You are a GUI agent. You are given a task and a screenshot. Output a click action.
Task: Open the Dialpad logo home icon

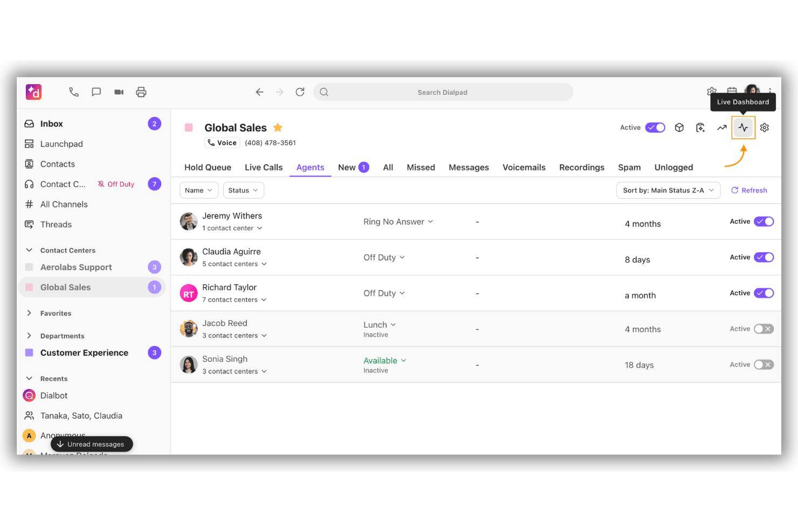coord(33,92)
